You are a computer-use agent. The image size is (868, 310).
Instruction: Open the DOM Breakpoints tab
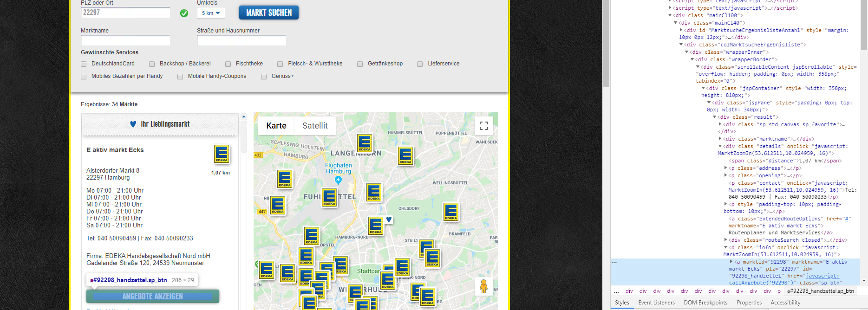point(705,303)
